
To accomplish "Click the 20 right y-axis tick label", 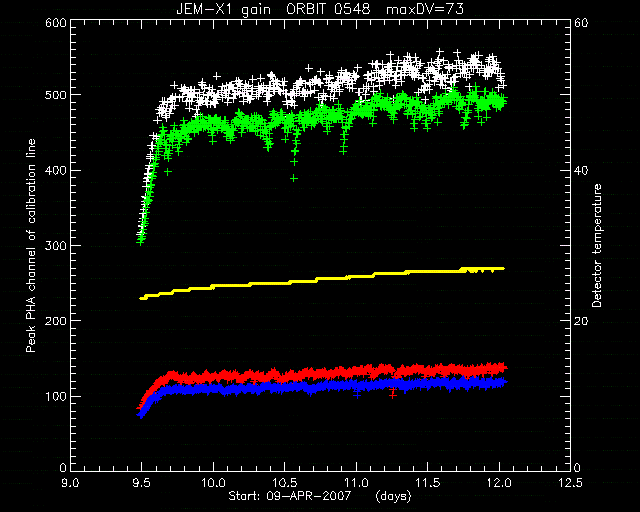I will pos(581,321).
